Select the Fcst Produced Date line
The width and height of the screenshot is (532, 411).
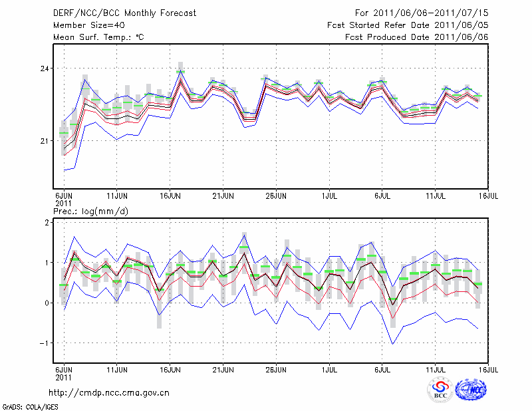click(x=416, y=37)
